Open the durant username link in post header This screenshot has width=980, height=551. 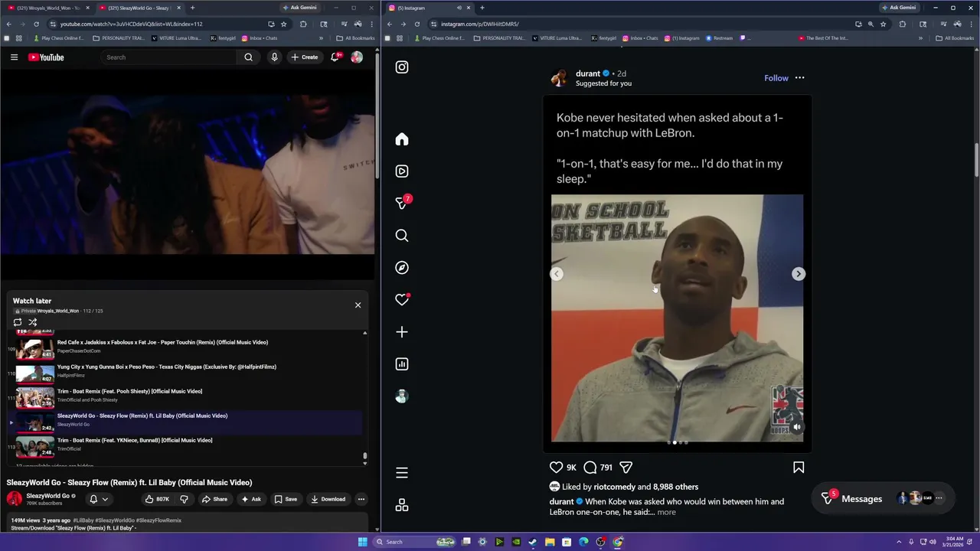(x=588, y=73)
